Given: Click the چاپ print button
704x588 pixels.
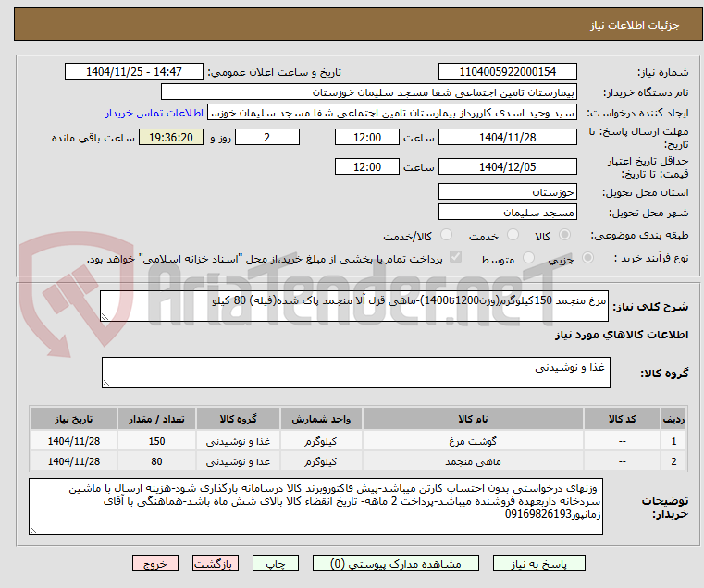Looking at the screenshot, I should 276,564.
